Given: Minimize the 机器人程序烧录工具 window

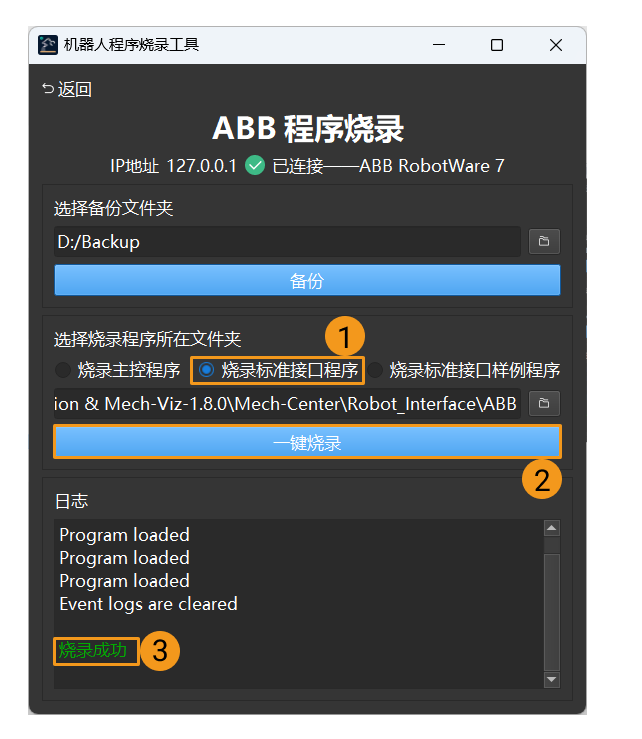Looking at the screenshot, I should 439,45.
